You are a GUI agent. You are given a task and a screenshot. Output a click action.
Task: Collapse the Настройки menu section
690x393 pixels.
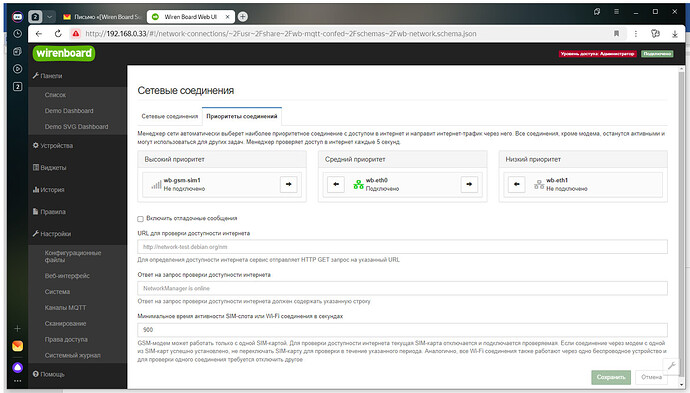pyautogui.click(x=51, y=234)
